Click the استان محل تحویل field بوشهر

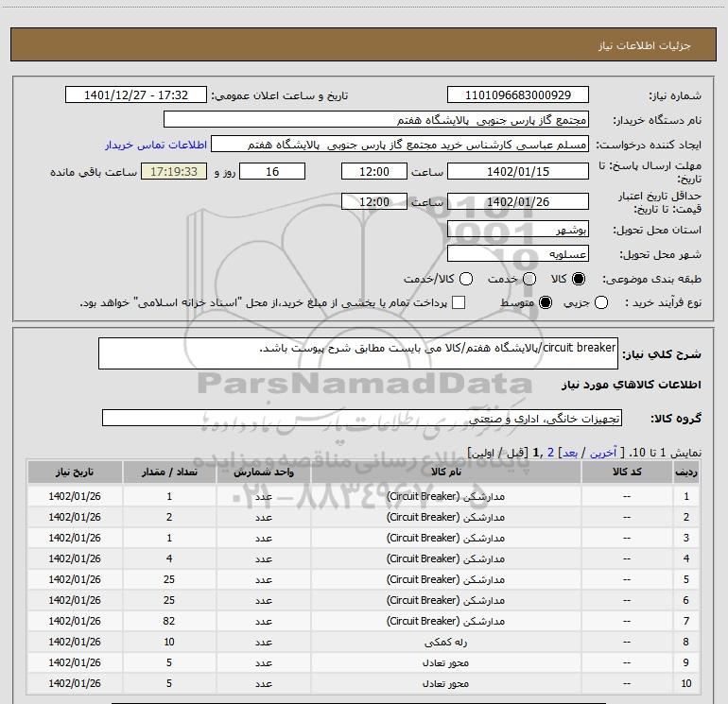(x=518, y=230)
